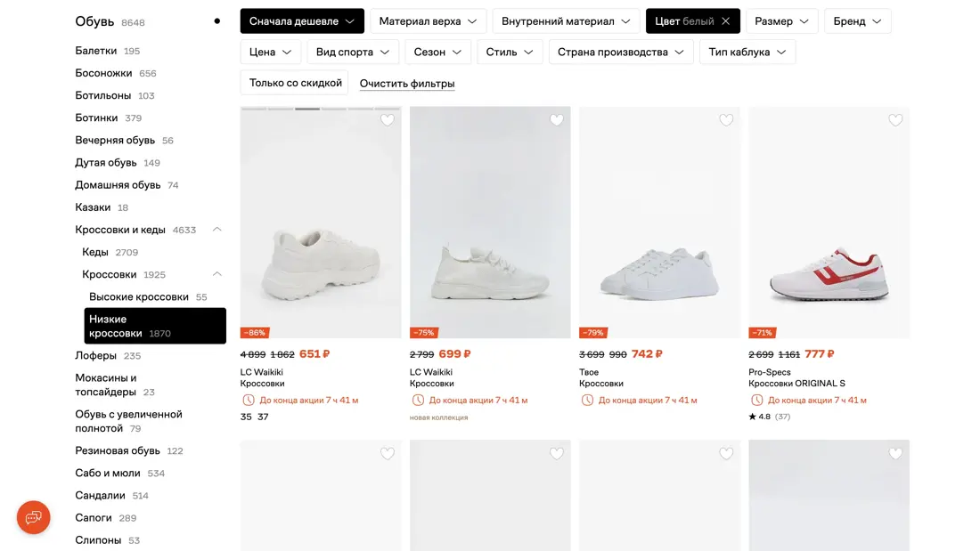Screen dimensions: 980x551
Task: Toggle the Только со скидкой filter
Action: [x=295, y=83]
